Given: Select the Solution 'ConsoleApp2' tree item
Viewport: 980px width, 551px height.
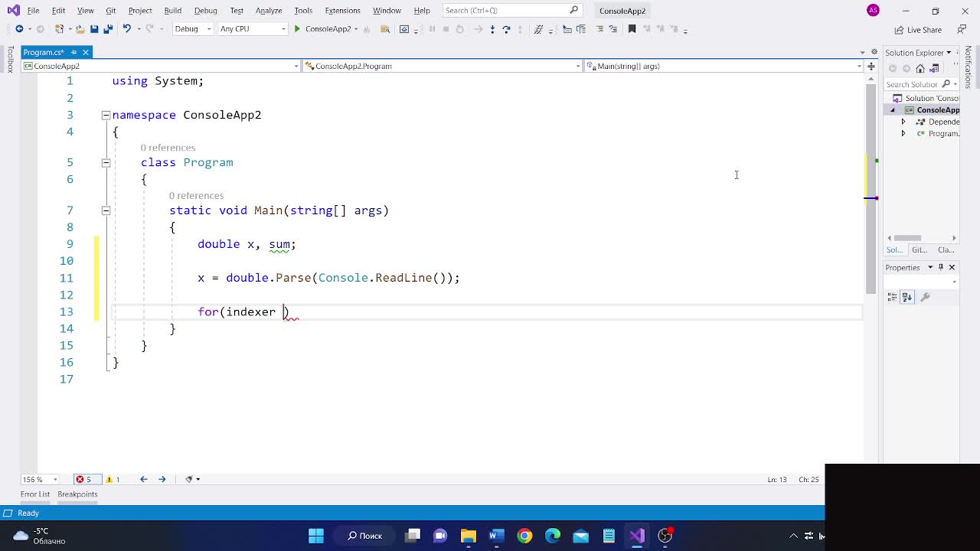Looking at the screenshot, I should pyautogui.click(x=926, y=98).
